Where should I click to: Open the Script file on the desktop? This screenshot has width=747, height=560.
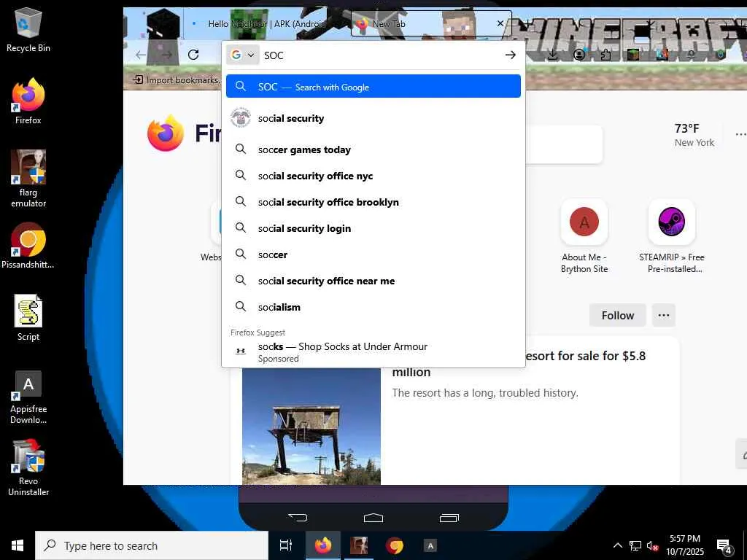point(28,318)
